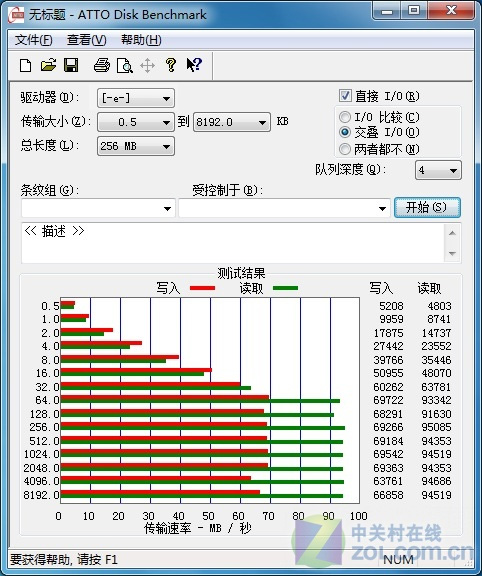The width and height of the screenshot is (482, 576).
Task: Click the Read (读取) column header
Action: (429, 288)
